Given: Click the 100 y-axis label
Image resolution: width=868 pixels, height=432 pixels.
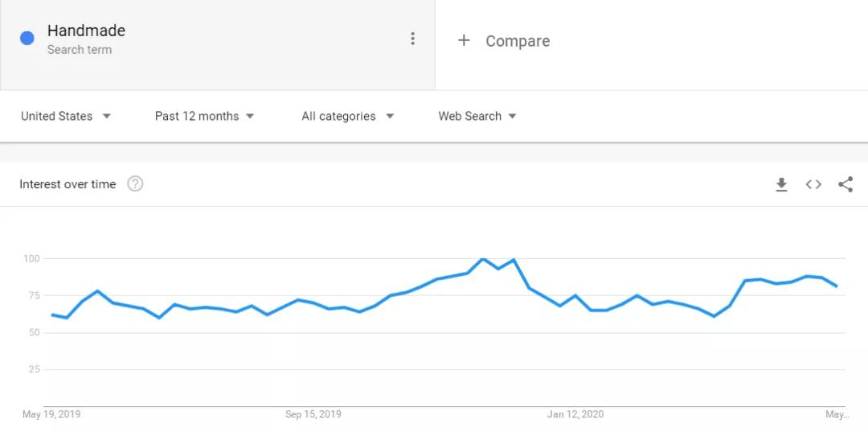Looking at the screenshot, I should coord(31,258).
